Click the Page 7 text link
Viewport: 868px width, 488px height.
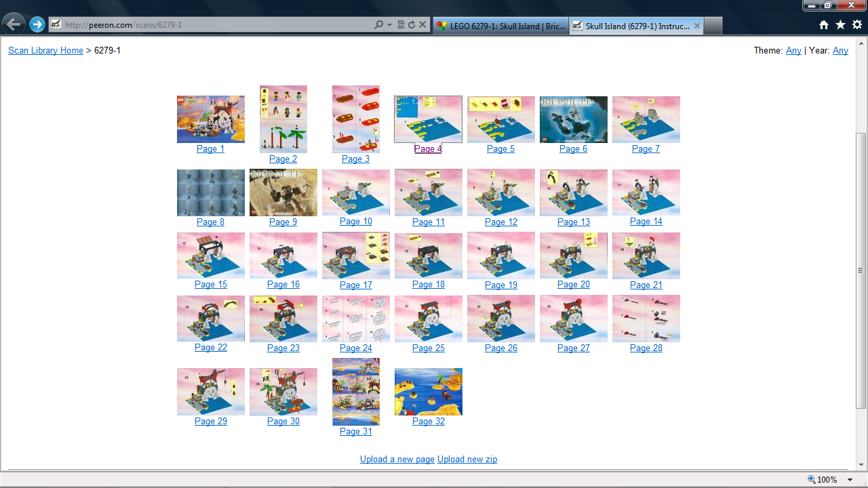click(x=646, y=148)
